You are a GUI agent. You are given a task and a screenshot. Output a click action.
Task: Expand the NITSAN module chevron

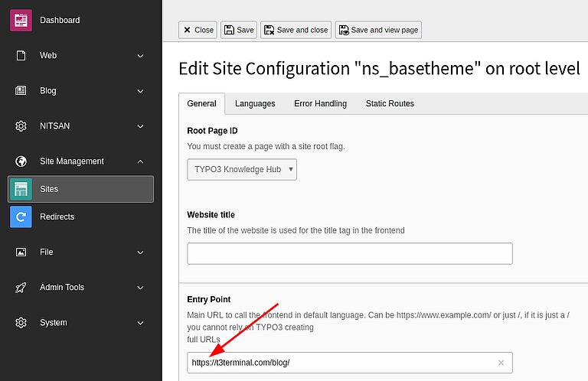pos(140,126)
